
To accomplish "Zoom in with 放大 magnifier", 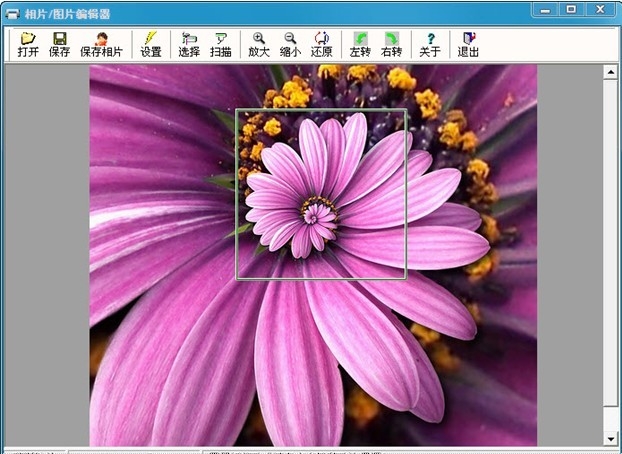I will coord(259,44).
